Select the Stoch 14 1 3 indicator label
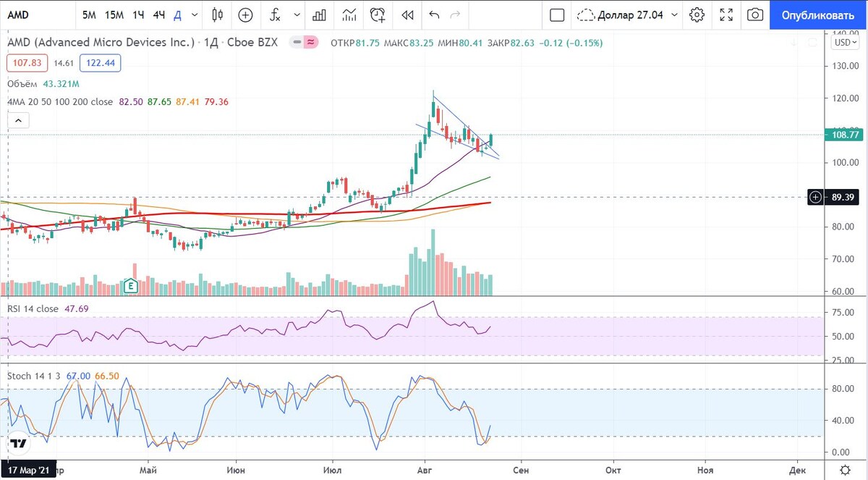 [x=35, y=376]
